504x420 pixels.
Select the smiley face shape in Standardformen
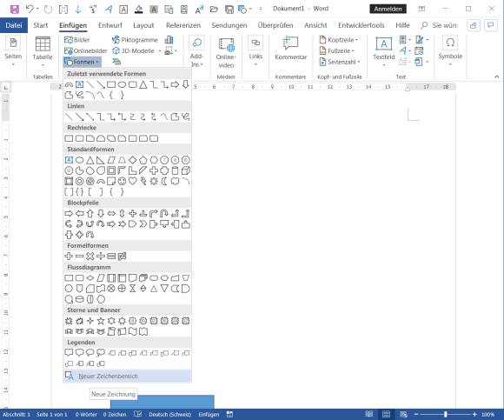tap(122, 182)
